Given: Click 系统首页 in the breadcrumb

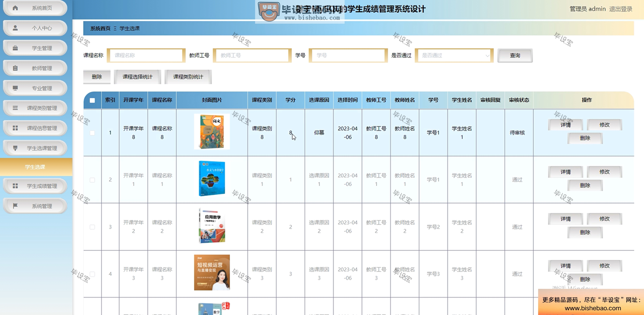Looking at the screenshot, I should coord(100,28).
